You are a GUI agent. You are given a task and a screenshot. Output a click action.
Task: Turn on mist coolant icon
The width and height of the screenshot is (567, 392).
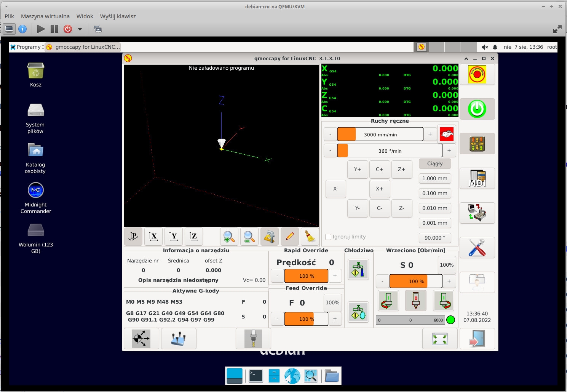coord(358,312)
